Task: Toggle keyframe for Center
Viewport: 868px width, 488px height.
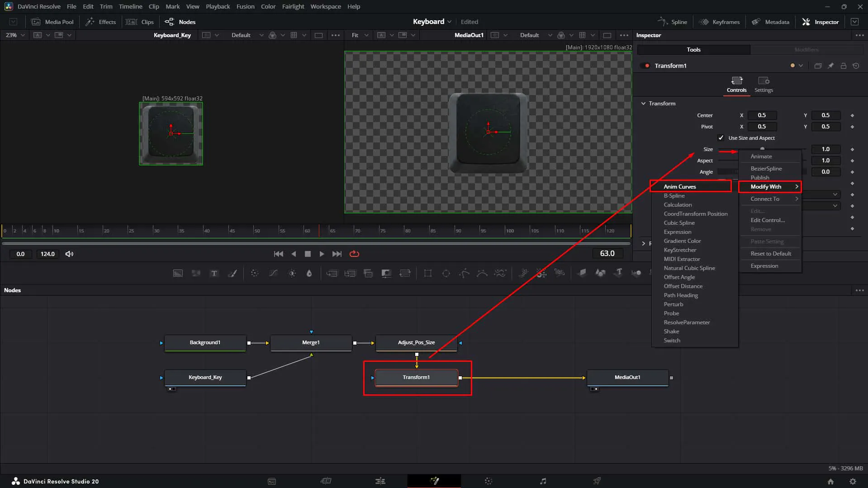Action: pyautogui.click(x=852, y=115)
